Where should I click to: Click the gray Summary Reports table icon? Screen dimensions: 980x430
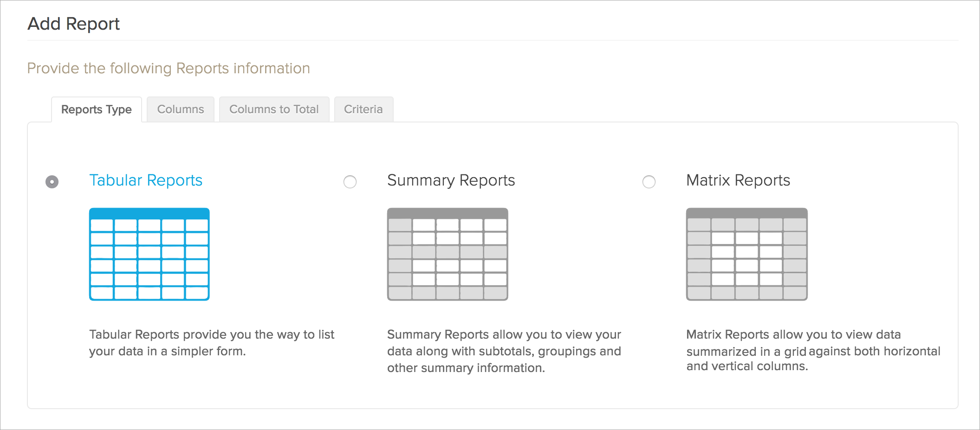click(x=448, y=254)
